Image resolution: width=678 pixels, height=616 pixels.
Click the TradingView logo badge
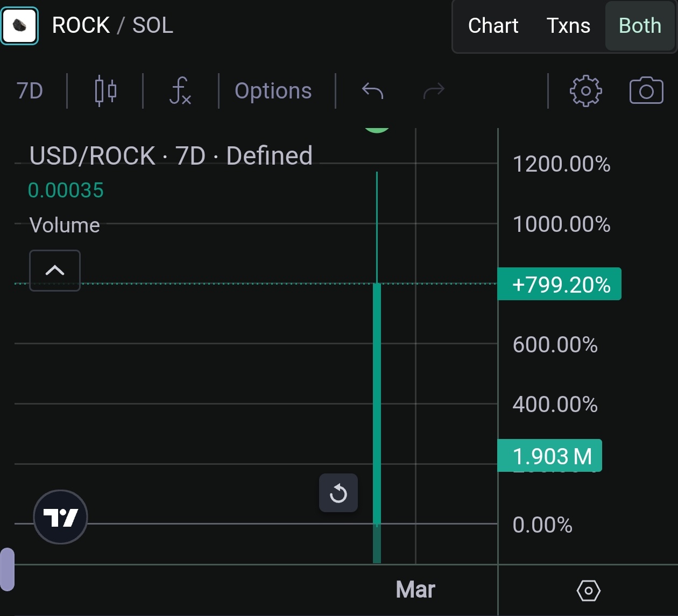coord(60,517)
